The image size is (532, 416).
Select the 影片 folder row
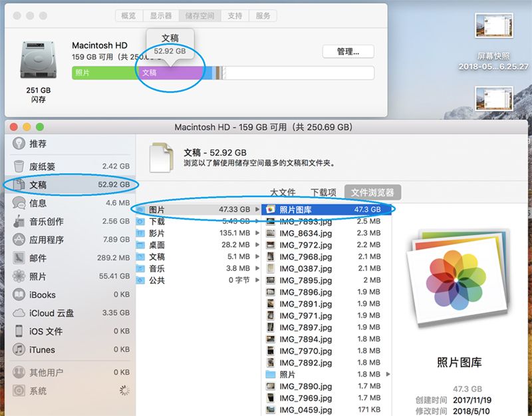tap(157, 233)
